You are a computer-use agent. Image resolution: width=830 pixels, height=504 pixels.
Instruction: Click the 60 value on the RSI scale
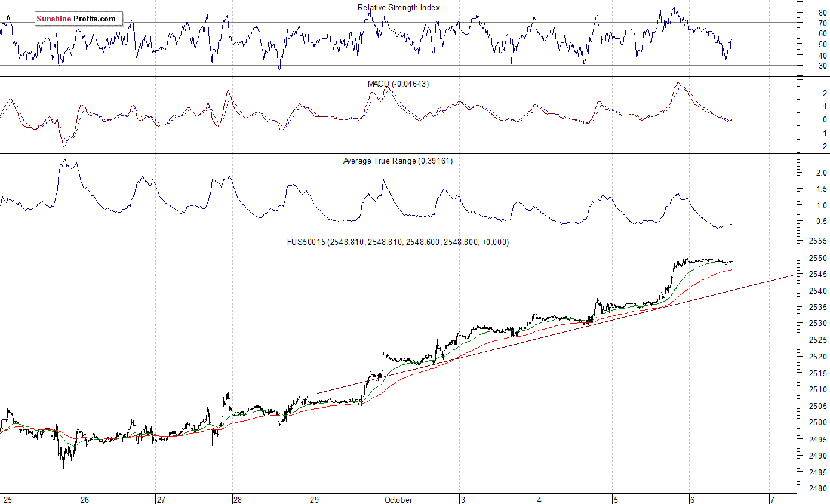pyautogui.click(x=822, y=33)
